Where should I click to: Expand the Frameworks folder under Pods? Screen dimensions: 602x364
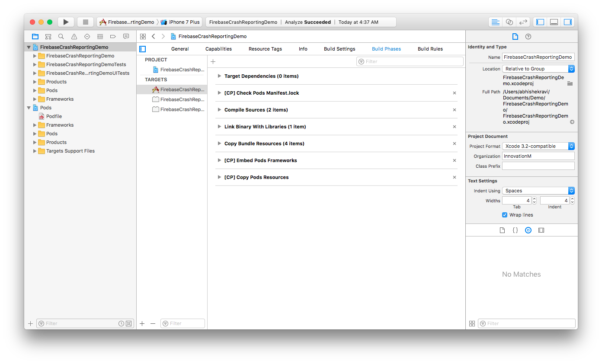(x=35, y=125)
